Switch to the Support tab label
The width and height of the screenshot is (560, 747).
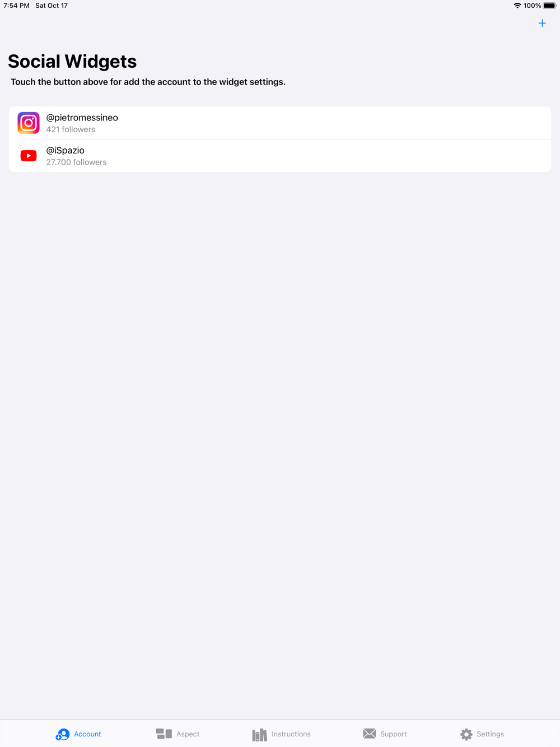(394, 734)
